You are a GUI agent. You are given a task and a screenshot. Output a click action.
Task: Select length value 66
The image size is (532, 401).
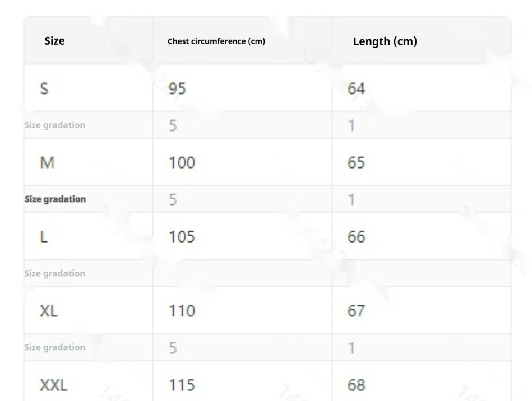357,237
